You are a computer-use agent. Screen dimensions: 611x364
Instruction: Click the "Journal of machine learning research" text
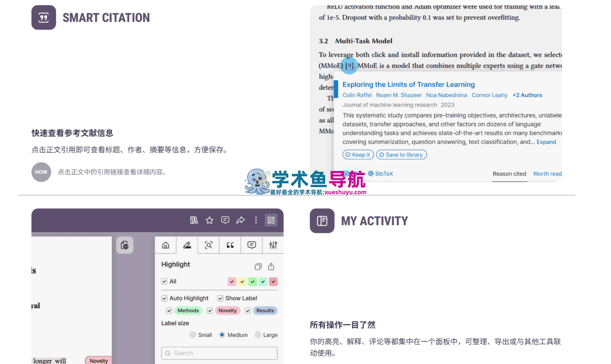coord(390,105)
